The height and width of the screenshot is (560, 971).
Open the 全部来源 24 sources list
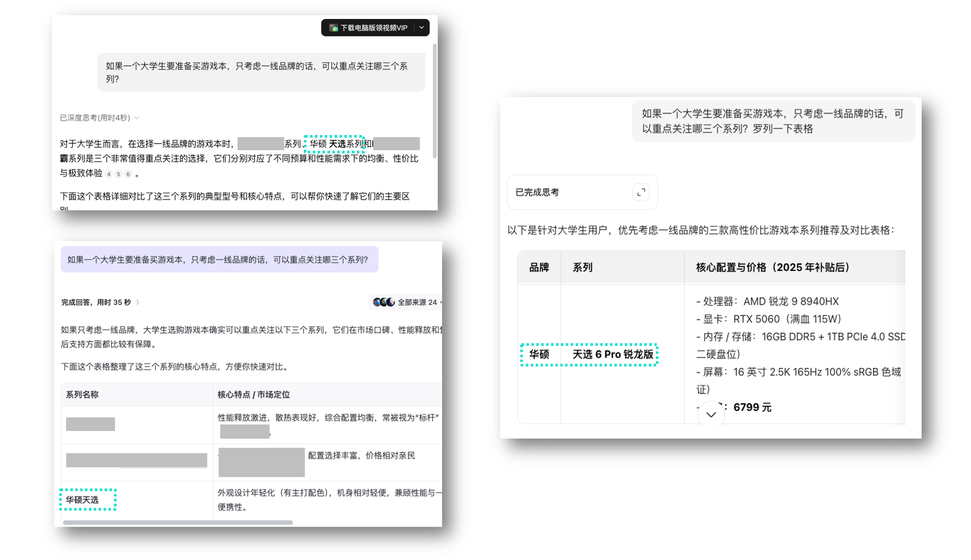tap(417, 302)
